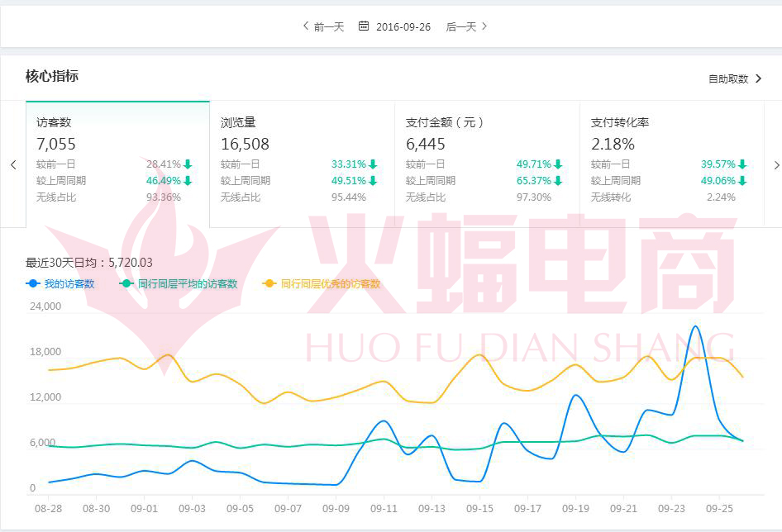
Task: Click the date text 2016-09-26
Action: click(x=403, y=27)
